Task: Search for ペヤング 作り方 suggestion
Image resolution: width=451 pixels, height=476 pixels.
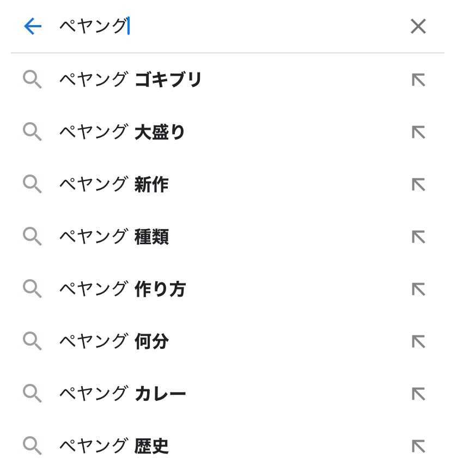Action: click(123, 290)
